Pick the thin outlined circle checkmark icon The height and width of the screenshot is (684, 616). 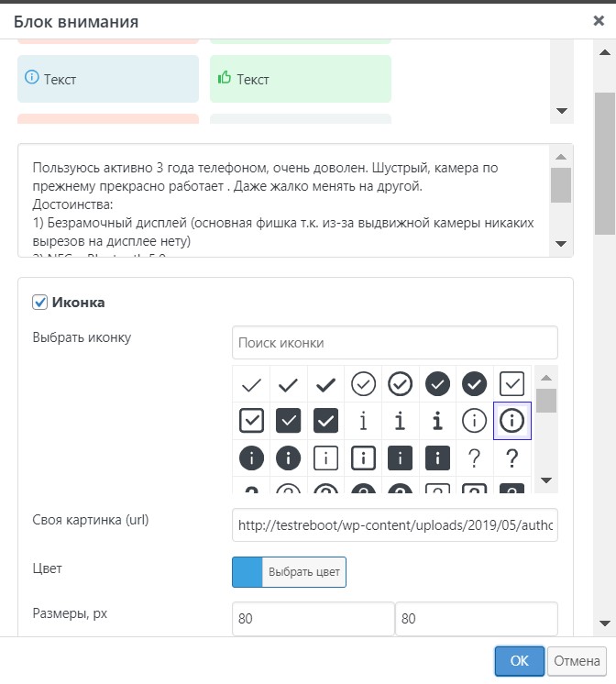pyautogui.click(x=363, y=384)
